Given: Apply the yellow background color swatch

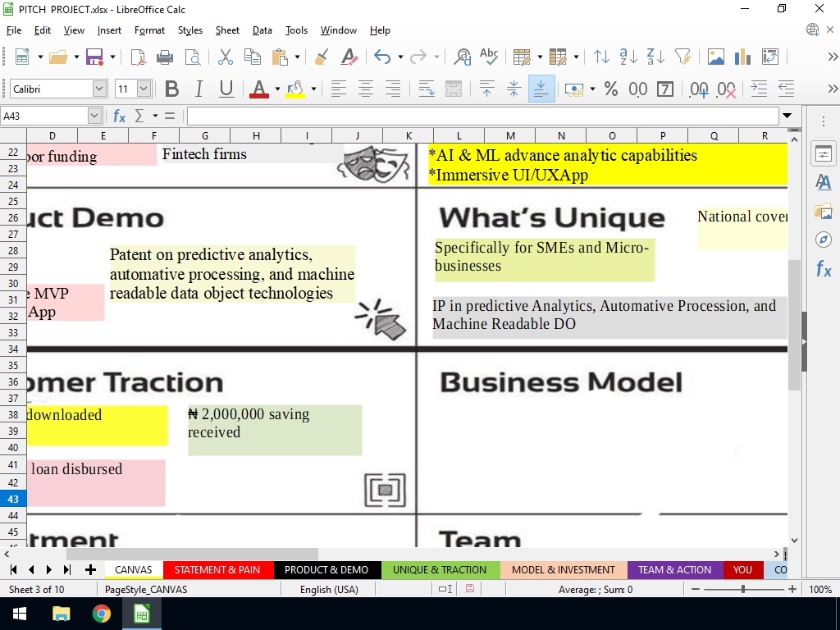Looking at the screenshot, I should coord(295,89).
